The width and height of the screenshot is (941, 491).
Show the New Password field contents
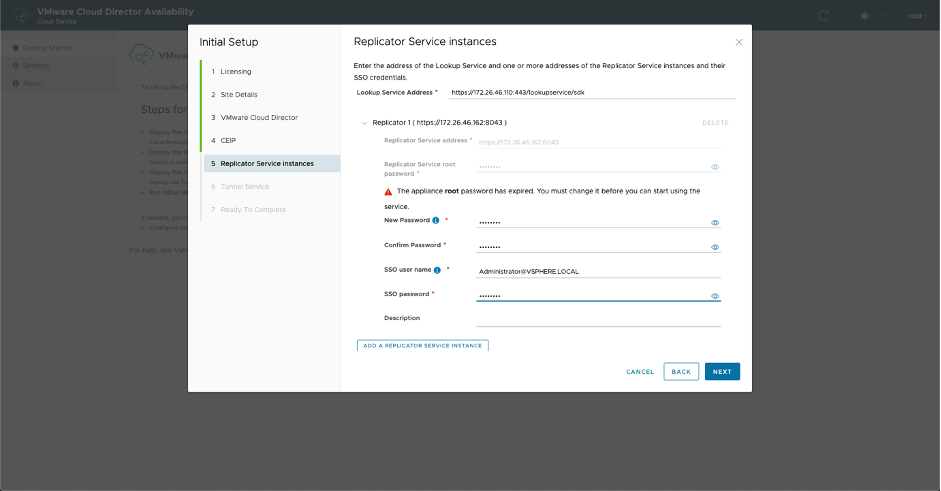click(715, 223)
